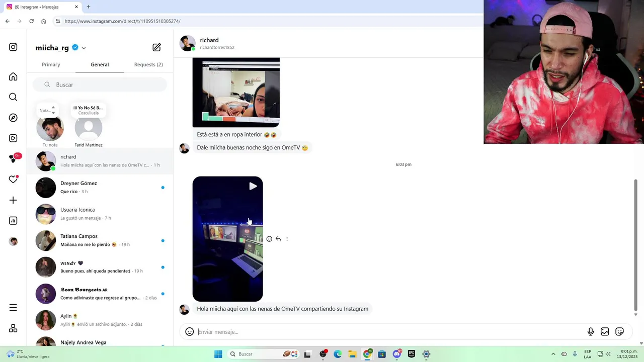Reply to video message arrow icon

point(278,239)
